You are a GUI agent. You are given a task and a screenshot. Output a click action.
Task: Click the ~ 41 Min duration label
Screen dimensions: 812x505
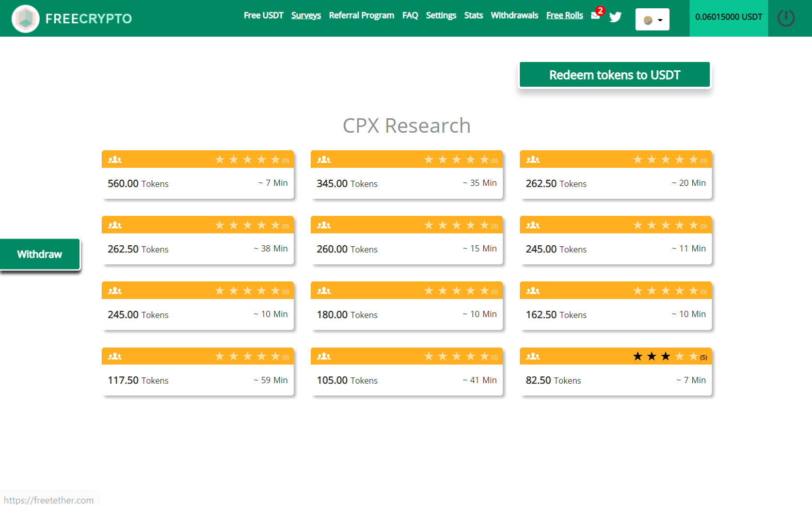480,380
